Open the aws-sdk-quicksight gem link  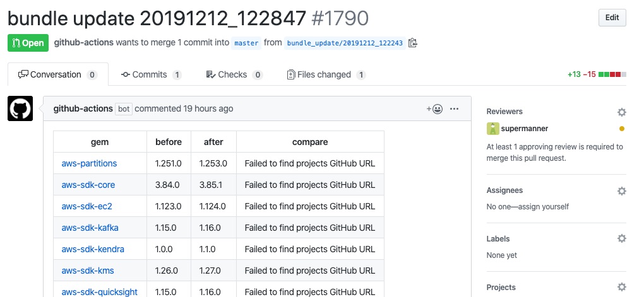tap(99, 292)
